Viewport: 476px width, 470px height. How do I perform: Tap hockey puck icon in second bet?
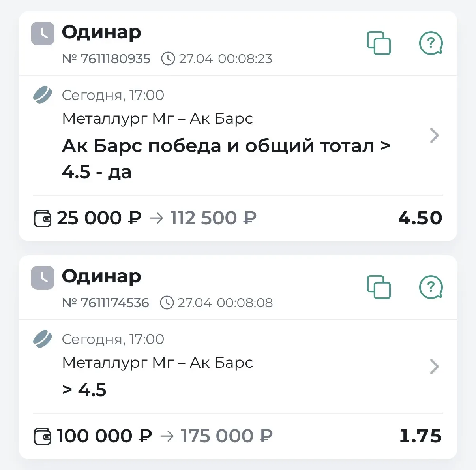click(43, 339)
